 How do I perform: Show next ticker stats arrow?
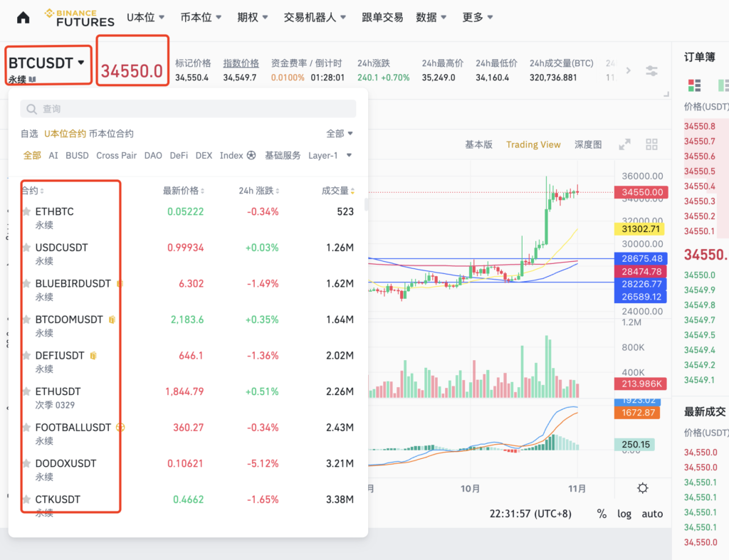(x=629, y=70)
